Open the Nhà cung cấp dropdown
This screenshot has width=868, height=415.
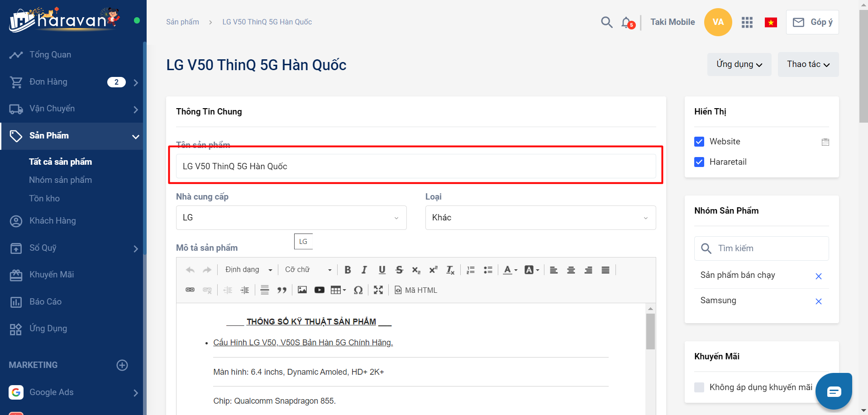pyautogui.click(x=291, y=218)
